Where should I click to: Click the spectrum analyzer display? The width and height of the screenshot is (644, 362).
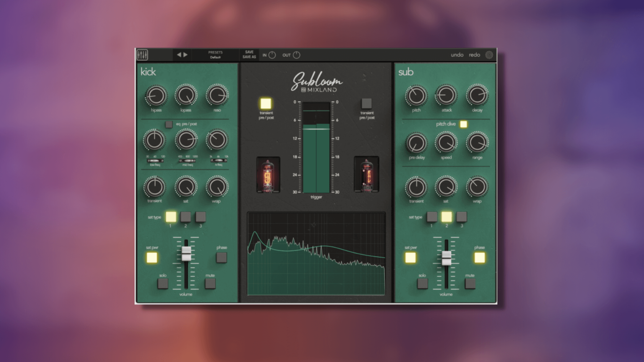point(316,254)
